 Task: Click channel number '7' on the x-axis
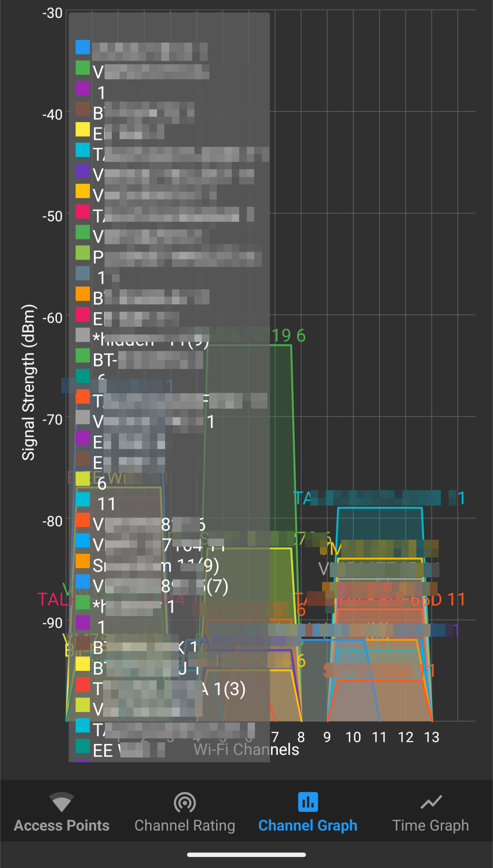click(275, 737)
